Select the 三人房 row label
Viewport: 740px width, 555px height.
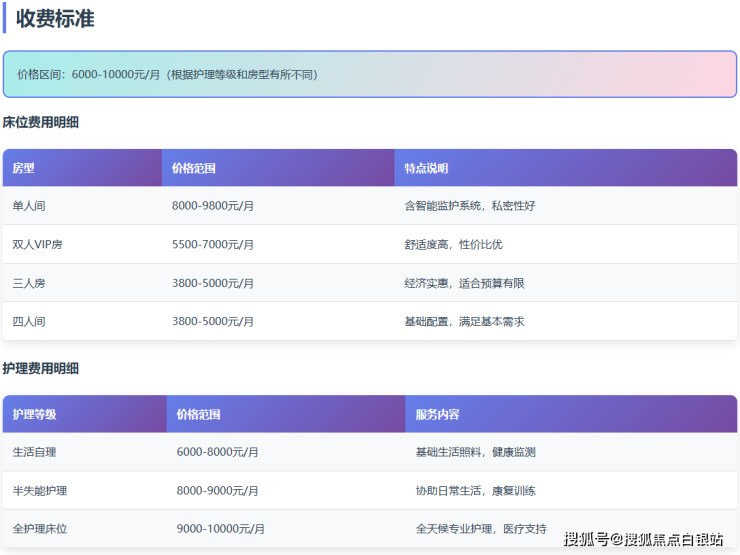29,283
